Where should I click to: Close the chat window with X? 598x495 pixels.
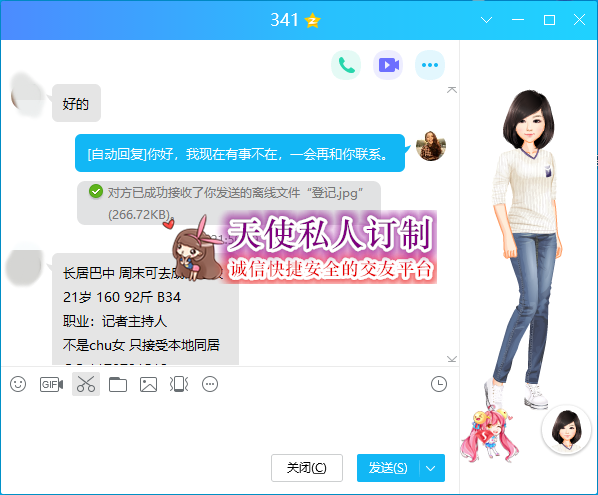coord(579,20)
